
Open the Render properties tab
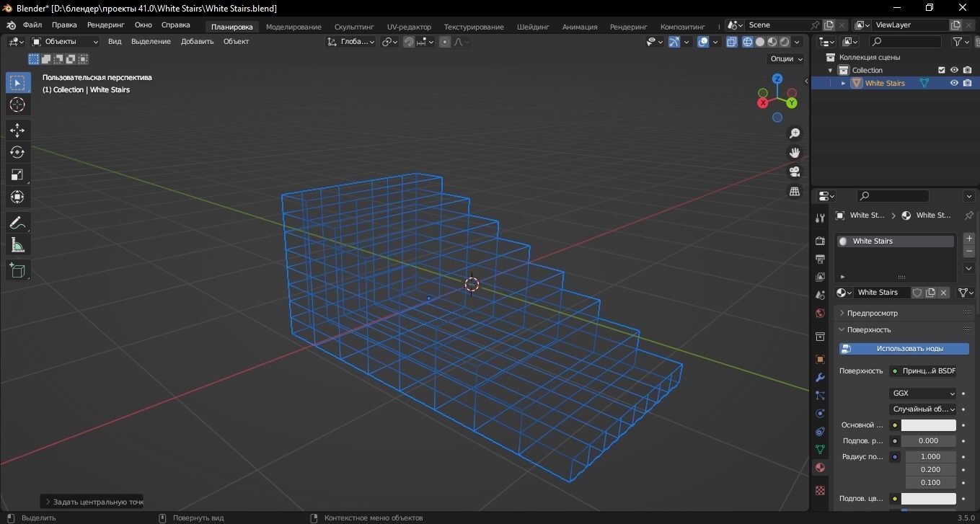820,241
